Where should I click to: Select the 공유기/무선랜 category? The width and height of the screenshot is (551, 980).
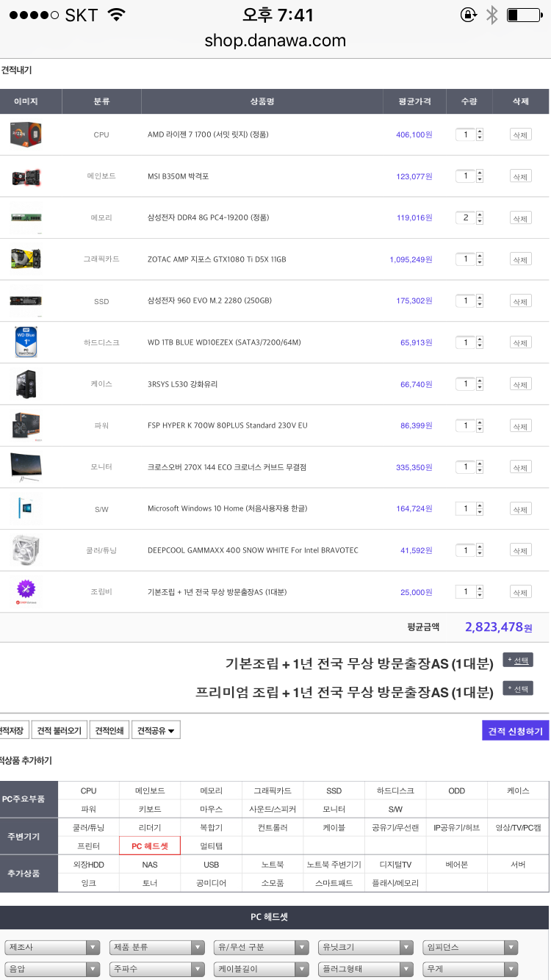(395, 827)
